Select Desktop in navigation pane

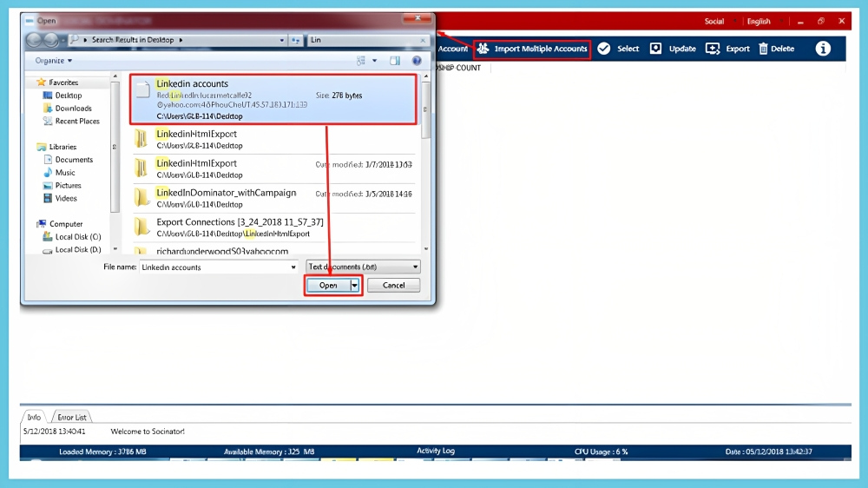(x=62, y=96)
